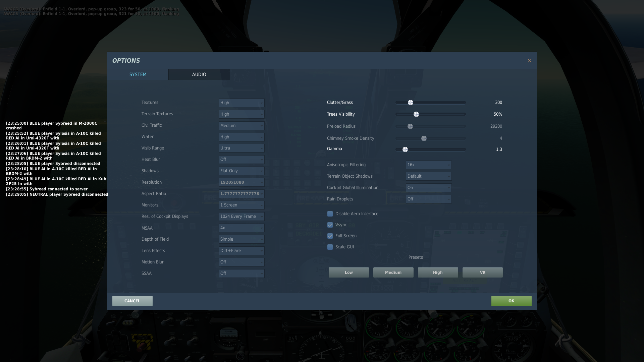
Task: Click the Gamma value 1.3
Action: 499,149
